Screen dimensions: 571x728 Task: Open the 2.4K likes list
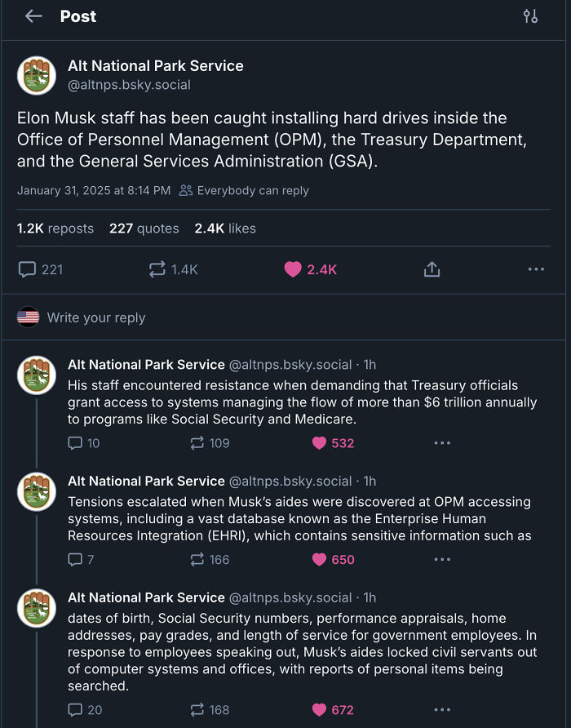[x=225, y=229]
